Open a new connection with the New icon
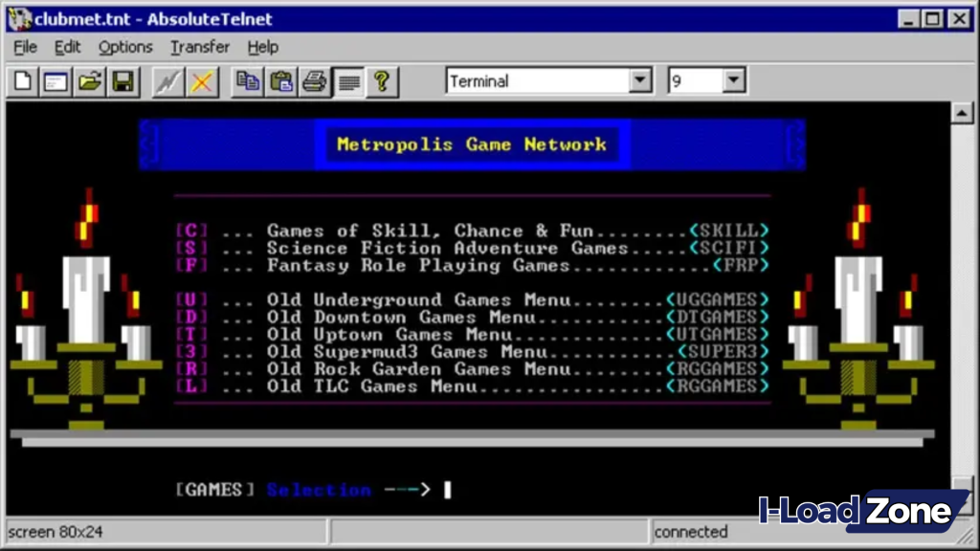Image resolution: width=980 pixels, height=551 pixels. (x=21, y=81)
